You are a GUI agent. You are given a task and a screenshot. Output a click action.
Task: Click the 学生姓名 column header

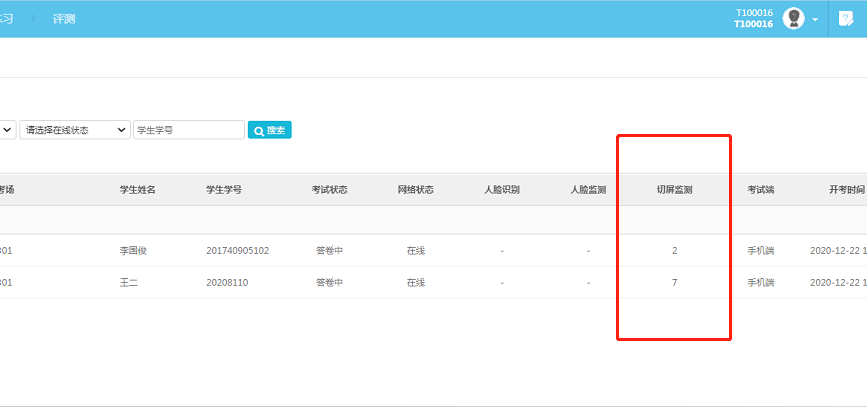(137, 190)
